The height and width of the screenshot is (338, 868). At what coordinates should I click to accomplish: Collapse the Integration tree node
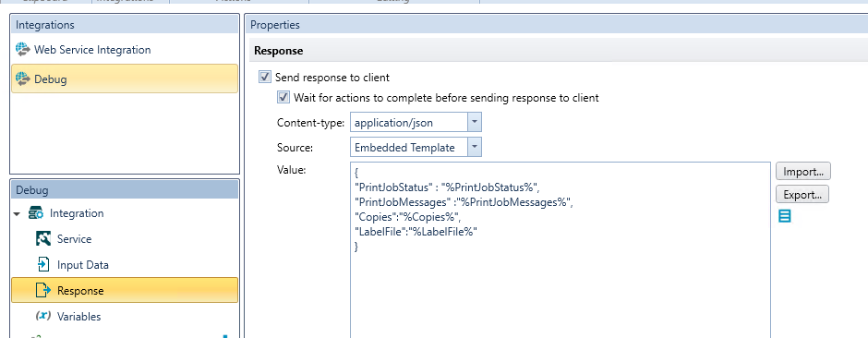click(x=17, y=213)
